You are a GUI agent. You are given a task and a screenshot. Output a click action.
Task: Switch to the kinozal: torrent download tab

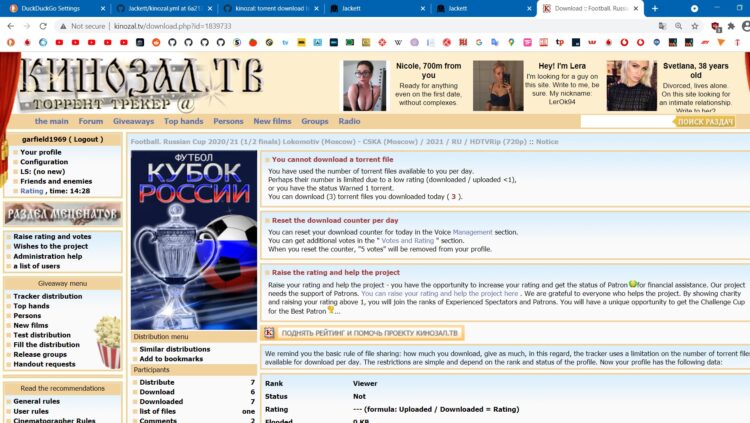coord(269,9)
